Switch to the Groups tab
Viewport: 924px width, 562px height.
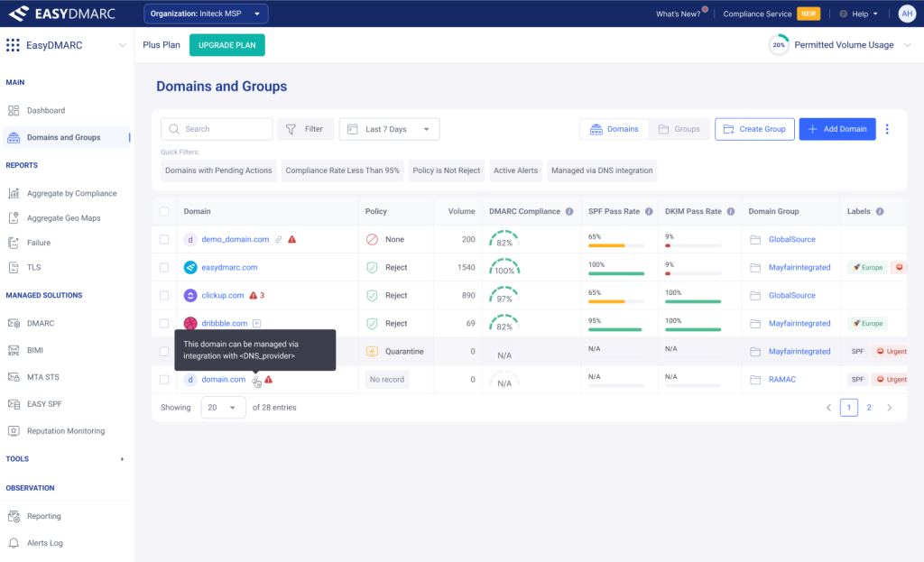coord(679,129)
